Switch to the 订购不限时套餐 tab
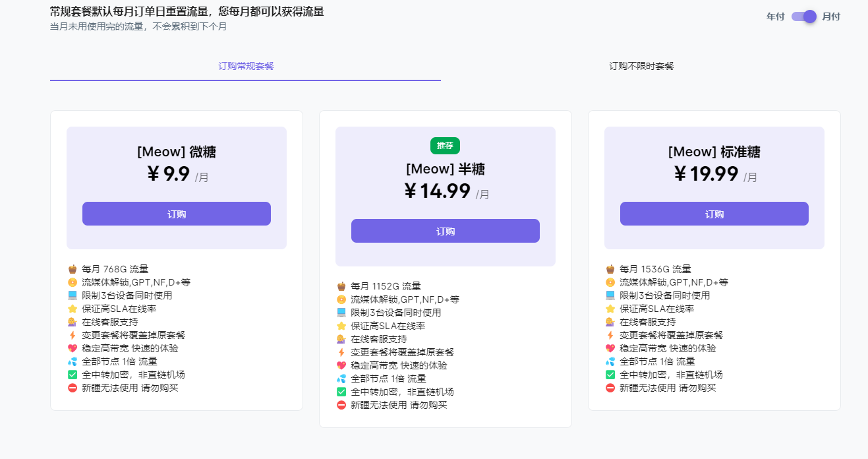Viewport: 868px width, 459px height. [x=641, y=66]
